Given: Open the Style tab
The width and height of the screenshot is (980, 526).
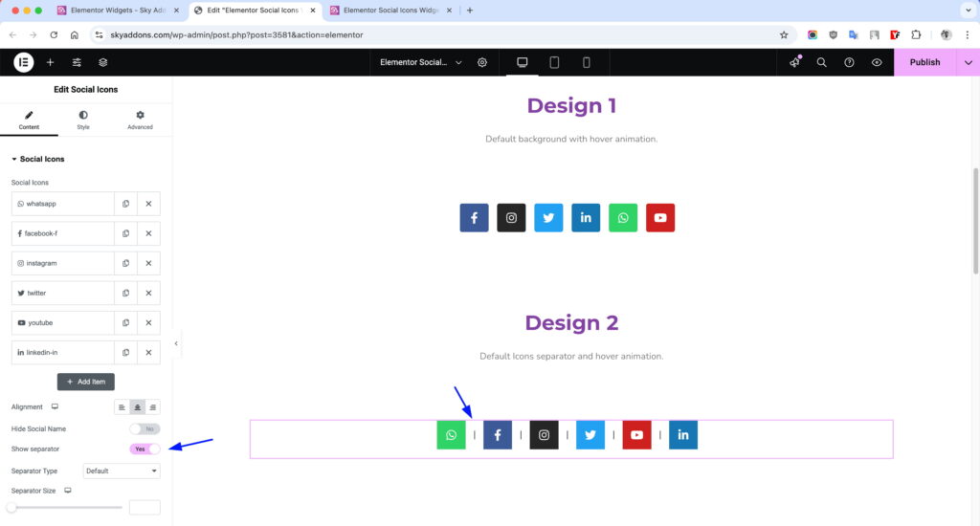Looking at the screenshot, I should click(83, 120).
